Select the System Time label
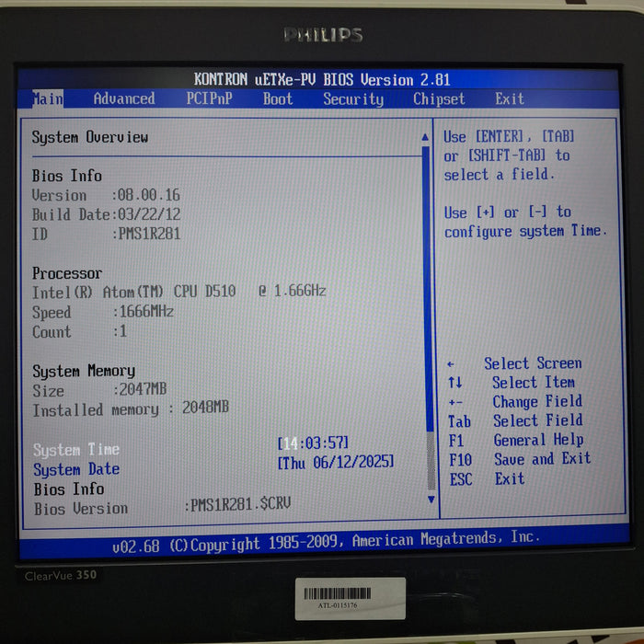The image size is (644, 644). coord(76,450)
